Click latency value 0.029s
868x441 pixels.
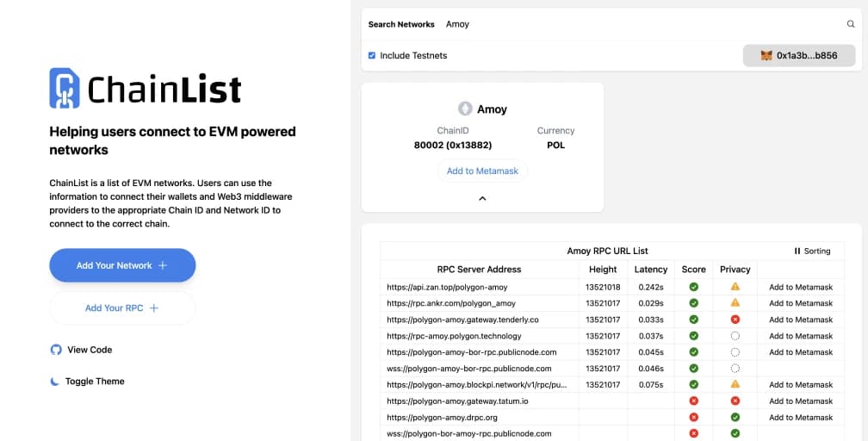click(651, 303)
